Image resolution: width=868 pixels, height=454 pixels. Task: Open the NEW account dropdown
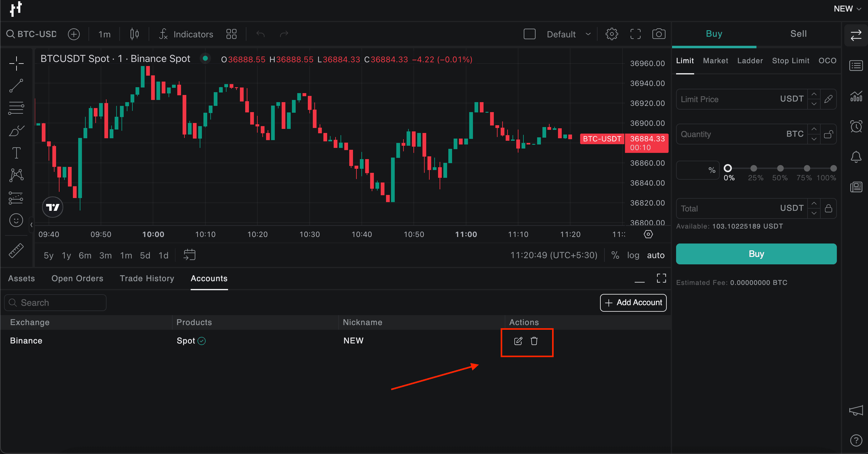[847, 9]
